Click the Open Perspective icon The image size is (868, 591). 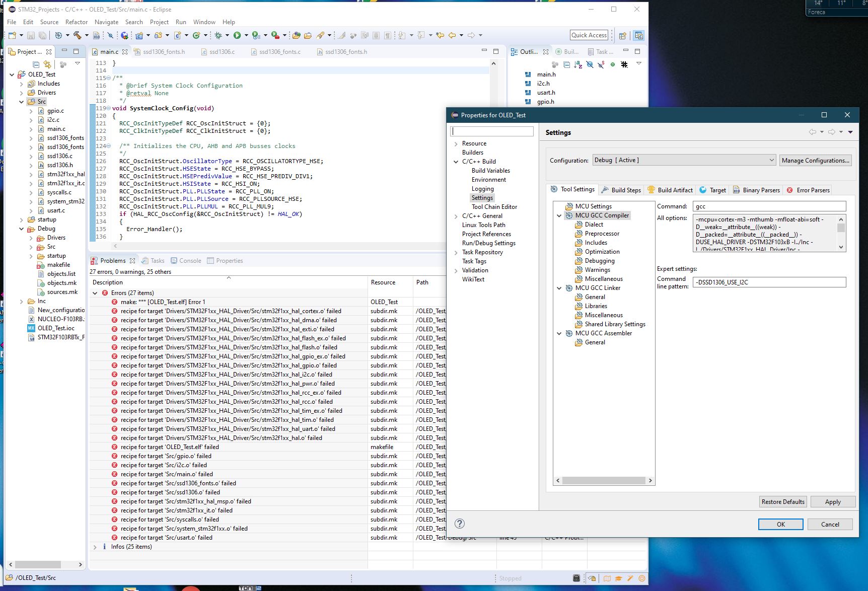[x=623, y=36]
